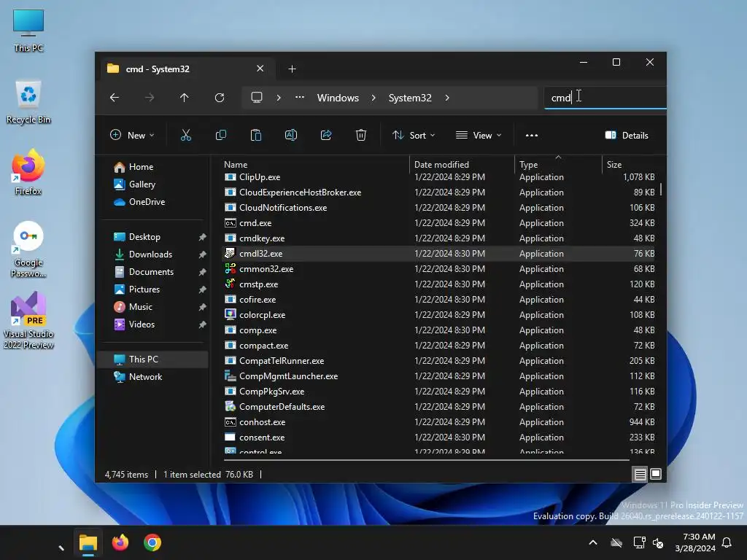The height and width of the screenshot is (560, 747).
Task: Switch to large thumbnails view icon in status bar
Action: pos(656,474)
